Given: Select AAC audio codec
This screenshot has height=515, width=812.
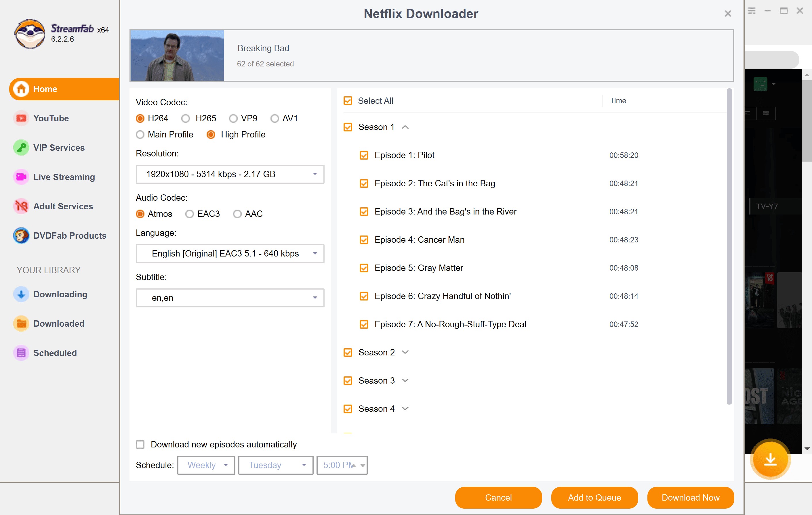Looking at the screenshot, I should [237, 214].
